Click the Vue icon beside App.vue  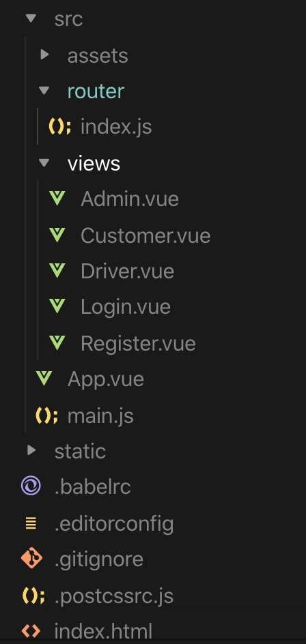coord(44,379)
